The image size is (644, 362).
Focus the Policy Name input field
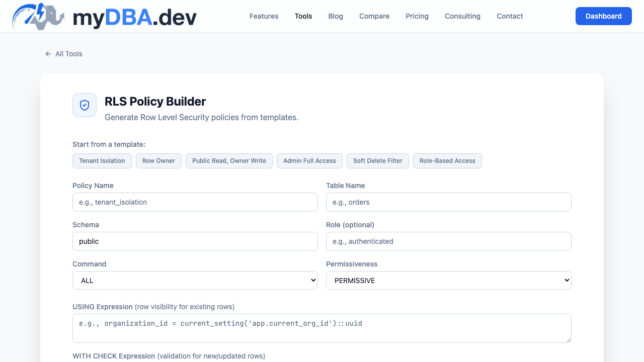(195, 202)
